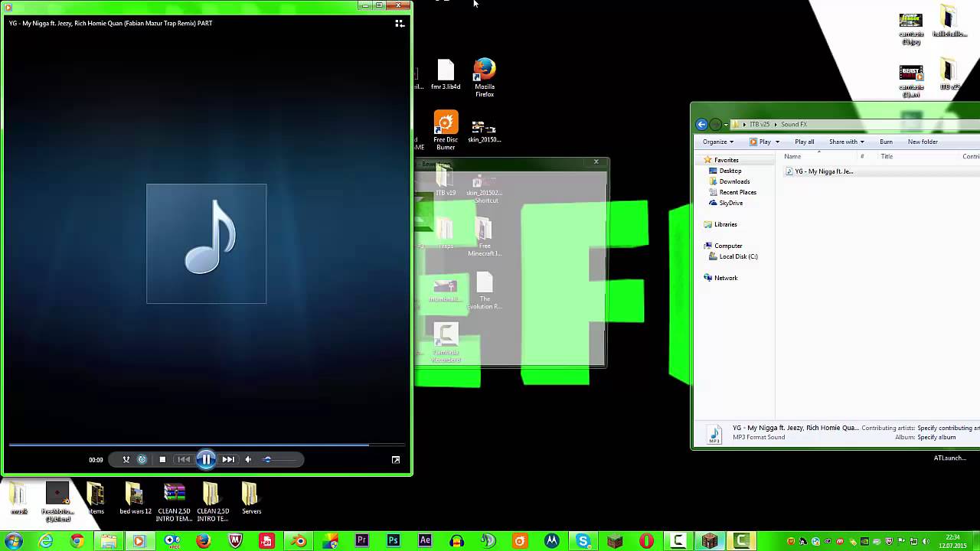Toggle shuffle in the media player
The image size is (980, 551).
pyautogui.click(x=126, y=459)
